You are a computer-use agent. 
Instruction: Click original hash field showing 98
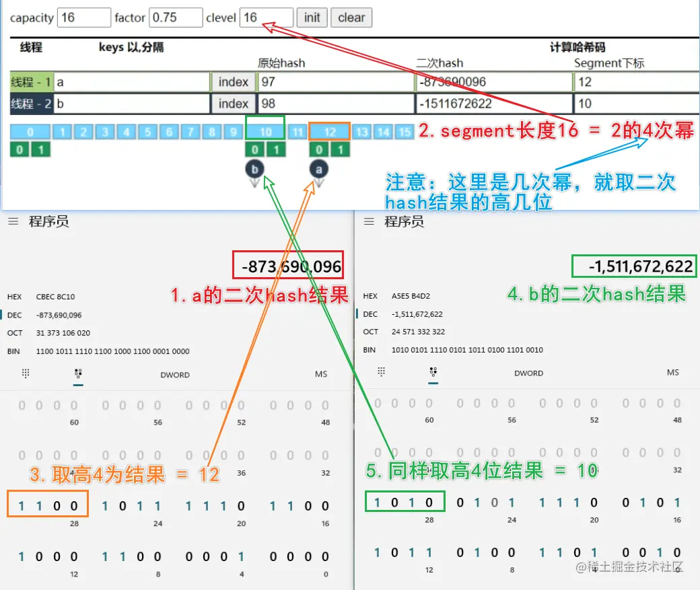coord(336,104)
